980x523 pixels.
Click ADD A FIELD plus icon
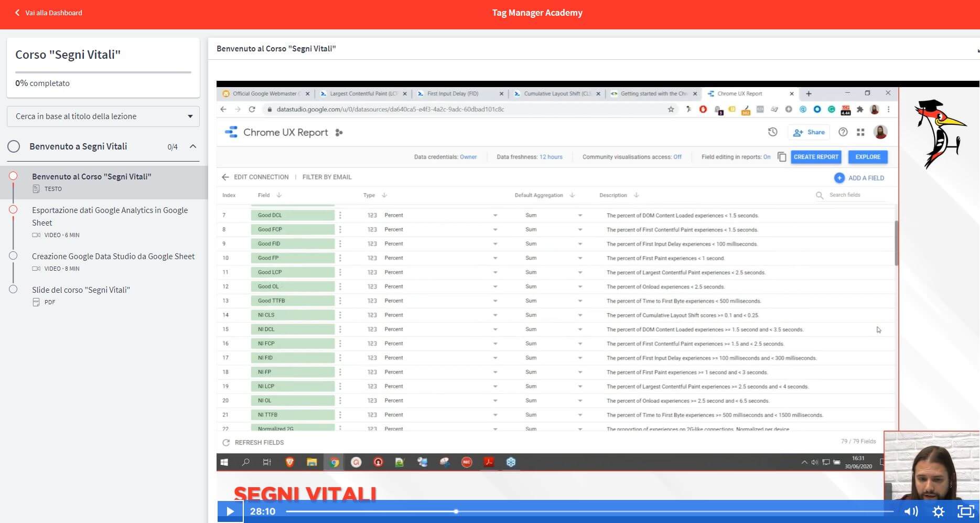(839, 178)
